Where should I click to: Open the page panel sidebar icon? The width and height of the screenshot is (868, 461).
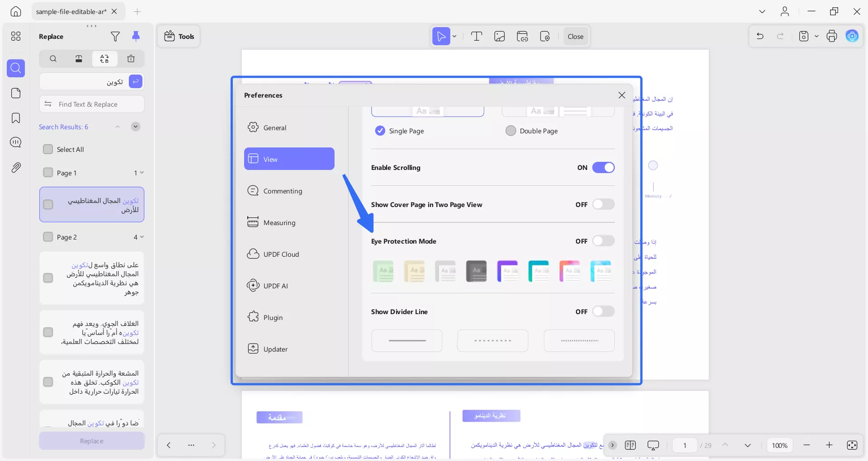coord(16,93)
